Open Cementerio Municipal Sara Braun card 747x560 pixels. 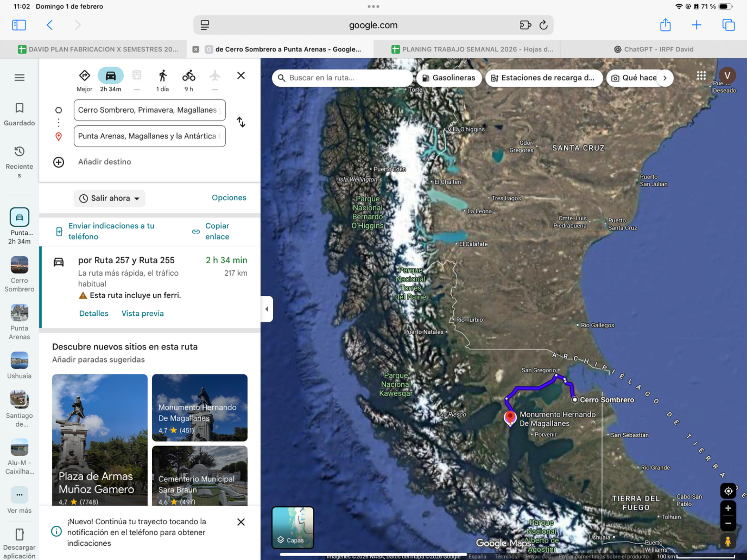[200, 475]
